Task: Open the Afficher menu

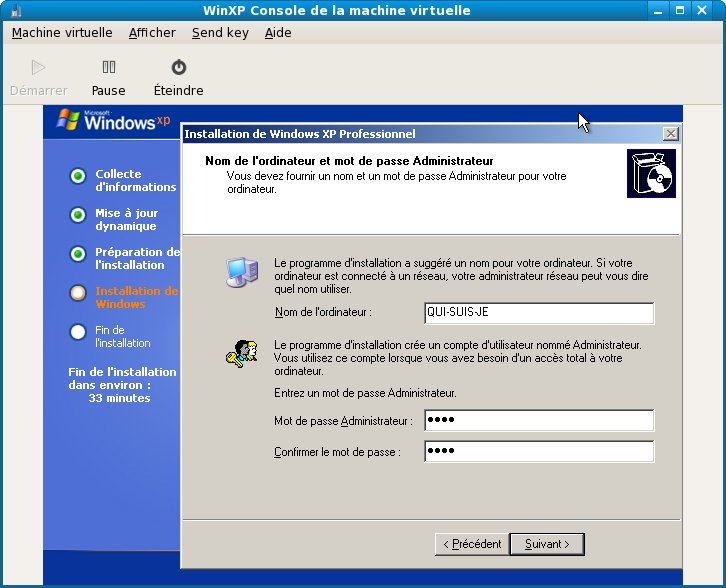Action: point(152,33)
